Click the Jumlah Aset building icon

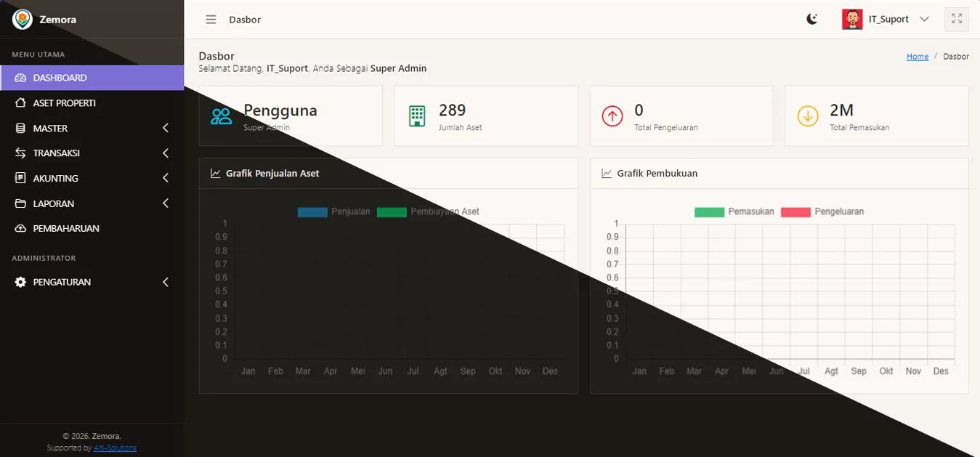pos(417,116)
